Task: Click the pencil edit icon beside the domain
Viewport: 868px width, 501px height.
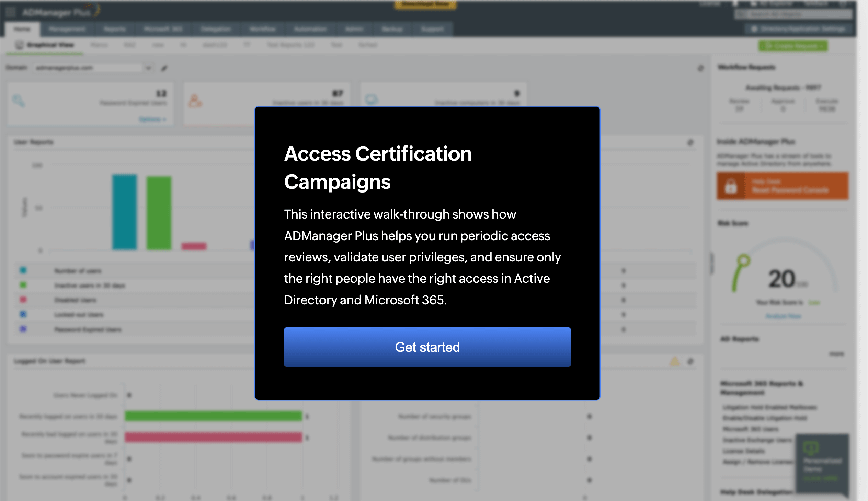Action: click(x=163, y=68)
